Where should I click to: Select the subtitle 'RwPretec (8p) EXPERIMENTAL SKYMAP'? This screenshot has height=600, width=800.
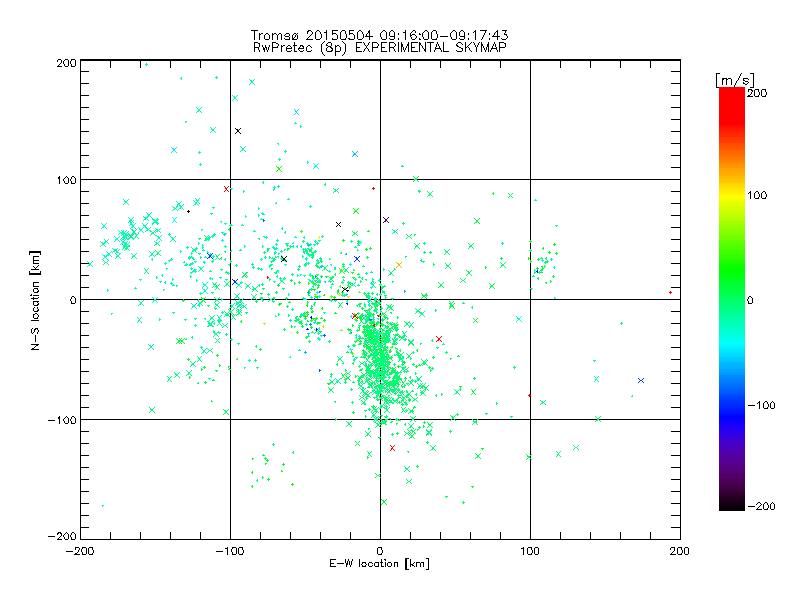coord(380,48)
